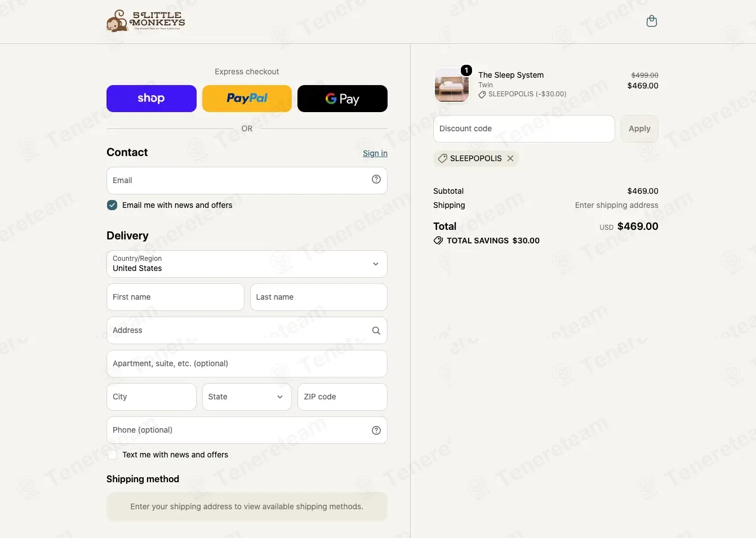The height and width of the screenshot is (538, 756).
Task: Enable Text me with news and offers
Action: click(112, 455)
